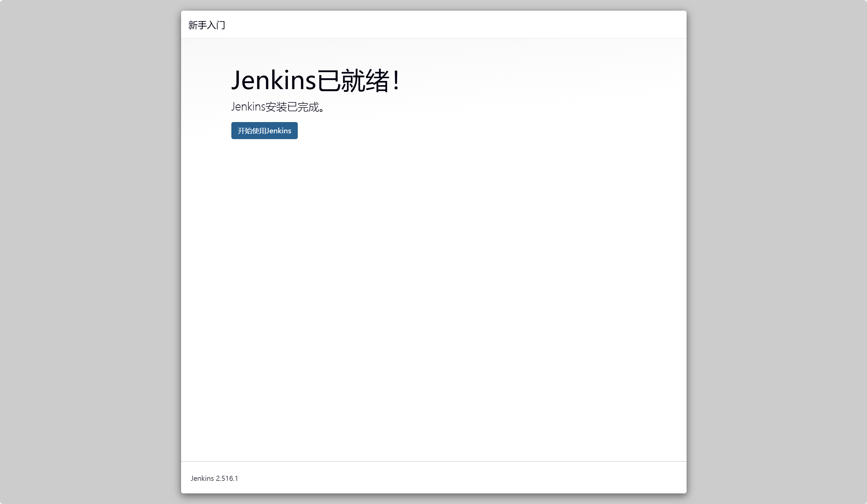The image size is (867, 504).
Task: Click the blue action button below the message
Action: 264,131
